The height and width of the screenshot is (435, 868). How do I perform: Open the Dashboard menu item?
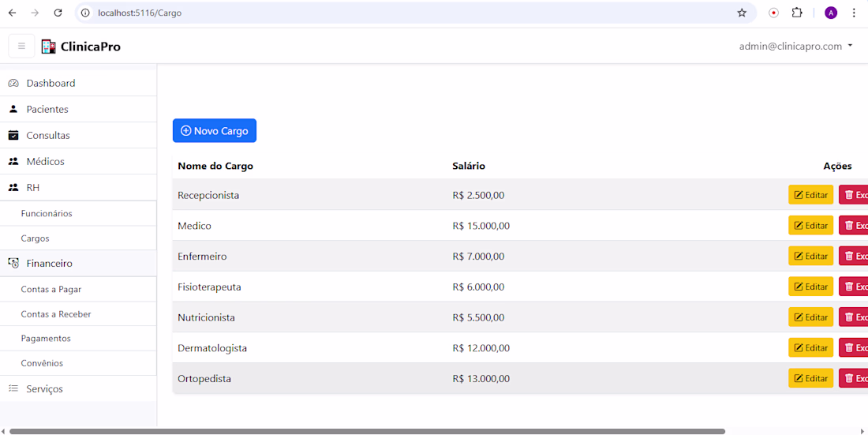pyautogui.click(x=78, y=83)
